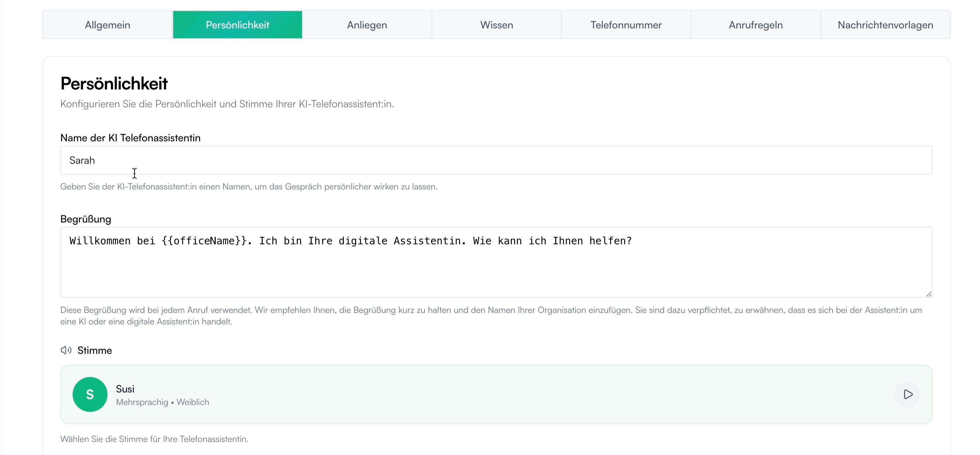Viewport: 980px width, 455px height.
Task: Go to the Telefonnummer tab
Action: (626, 25)
